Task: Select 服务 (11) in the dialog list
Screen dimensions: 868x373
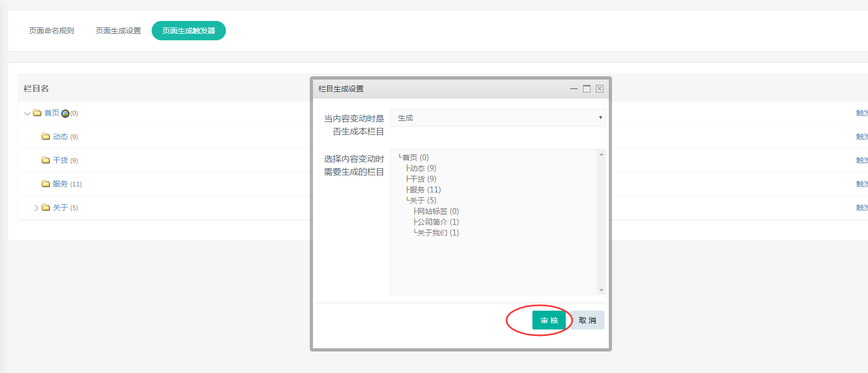Action: coord(423,190)
